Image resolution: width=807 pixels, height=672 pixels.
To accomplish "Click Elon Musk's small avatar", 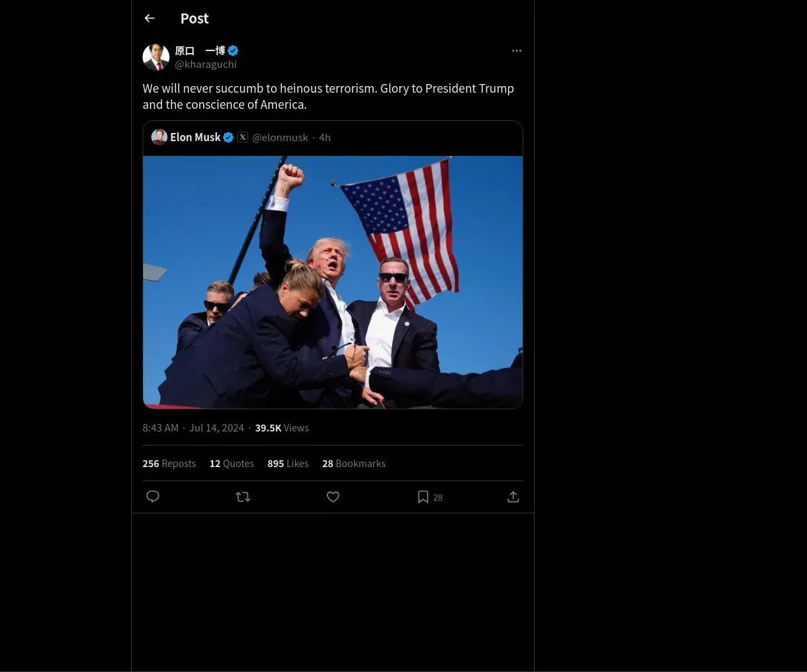I will coord(159,137).
